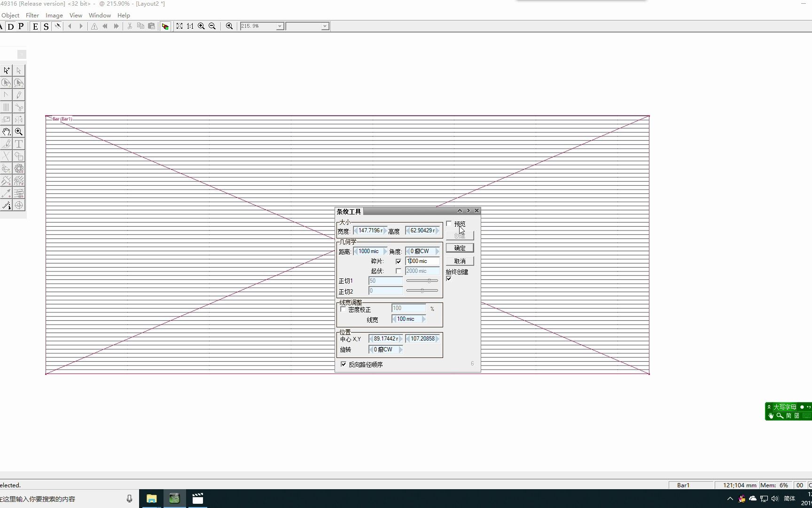Activate the hand pan tool
Screen dimensions: 812x508
[x=7, y=132]
